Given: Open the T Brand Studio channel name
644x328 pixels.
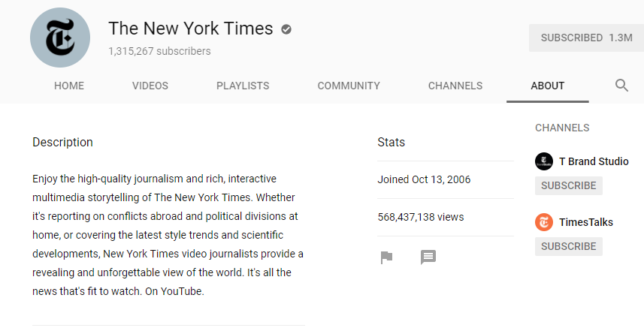Looking at the screenshot, I should click(594, 161).
